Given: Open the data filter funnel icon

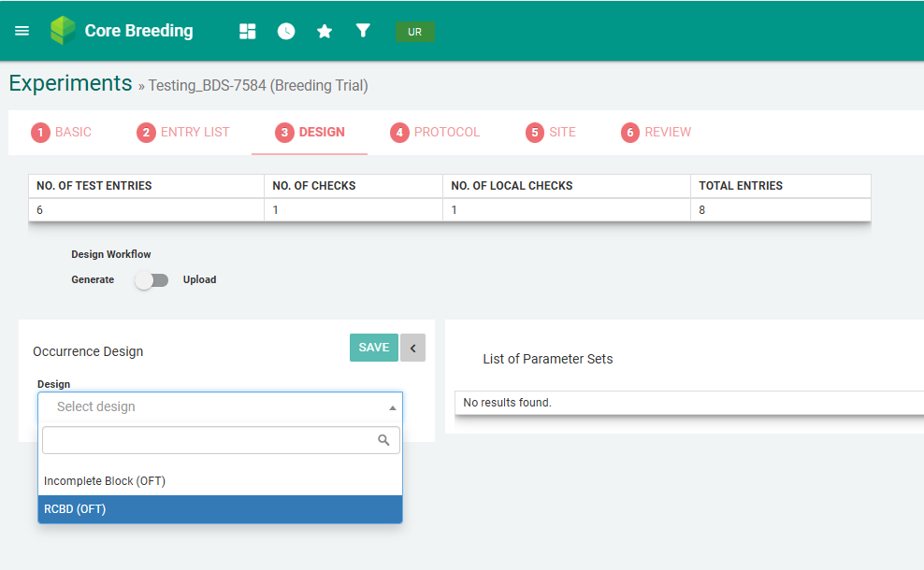Looking at the screenshot, I should [x=363, y=31].
